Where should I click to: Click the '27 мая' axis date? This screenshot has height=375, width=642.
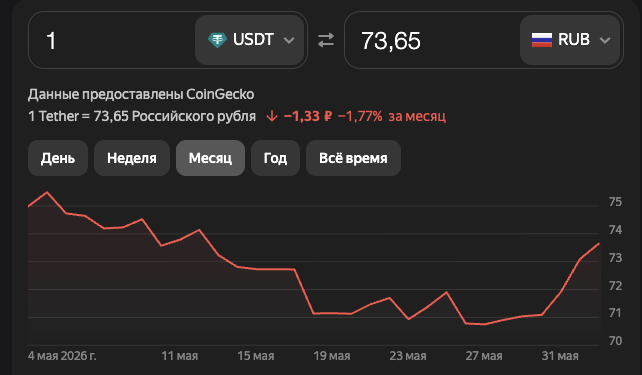[x=484, y=356]
